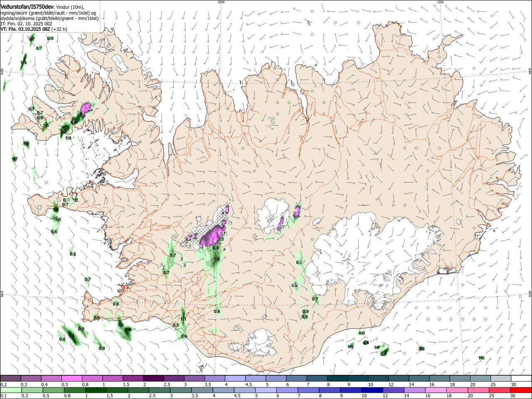The height and width of the screenshot is (399, 532).
Task: Pick the palest green 0.1 swatch in lower legend
Action: 11,390
